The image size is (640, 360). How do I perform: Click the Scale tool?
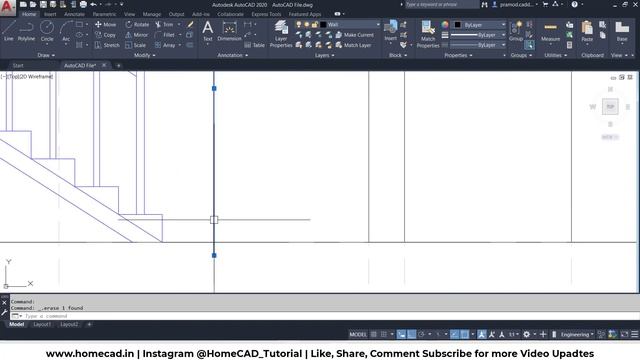(x=136, y=45)
